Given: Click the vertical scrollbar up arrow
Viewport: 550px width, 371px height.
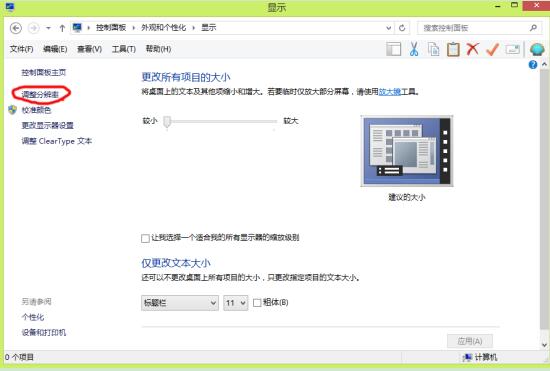Looking at the screenshot, I should point(544,64).
